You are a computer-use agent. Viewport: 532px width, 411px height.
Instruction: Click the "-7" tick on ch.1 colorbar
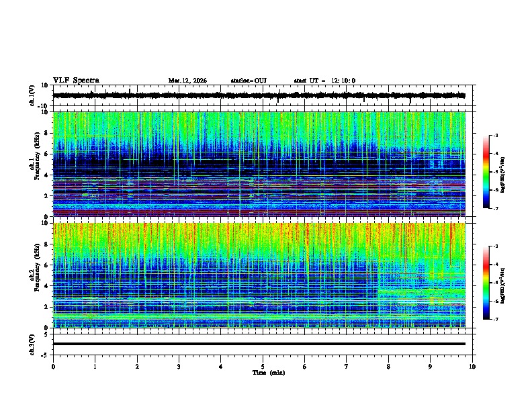[x=496, y=208]
